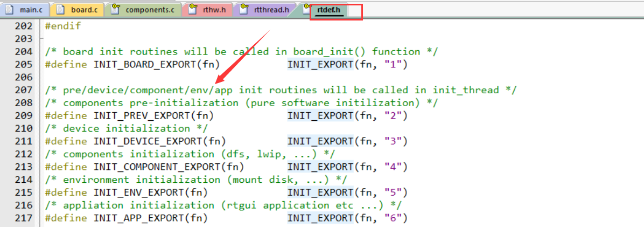Click the board init routines comment
This screenshot has height=227, width=644.
point(241,52)
